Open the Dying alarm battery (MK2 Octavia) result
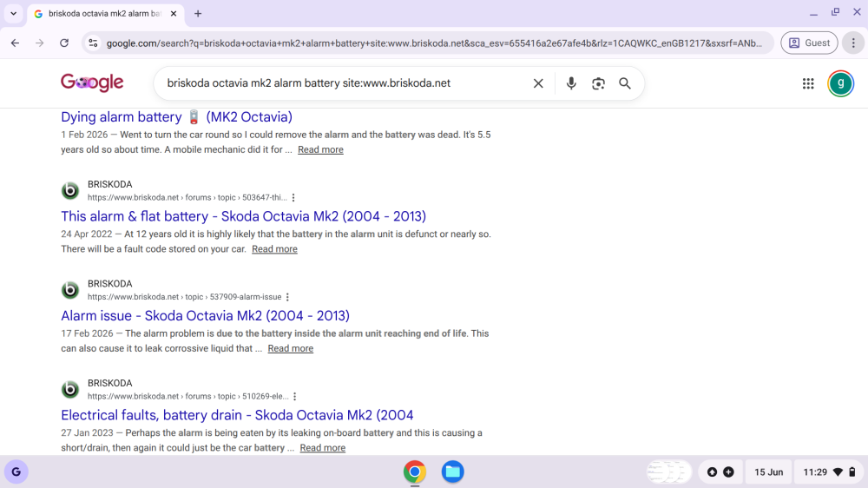The image size is (868, 488). click(x=176, y=117)
